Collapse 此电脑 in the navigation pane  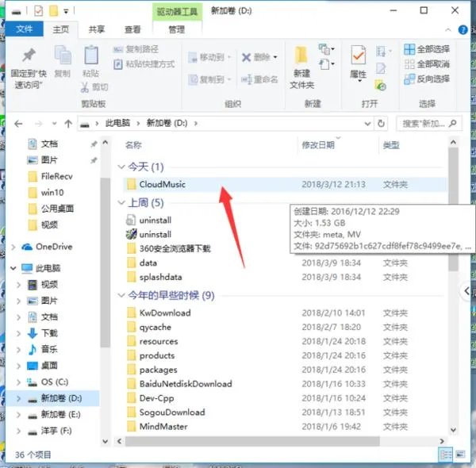click(x=13, y=268)
